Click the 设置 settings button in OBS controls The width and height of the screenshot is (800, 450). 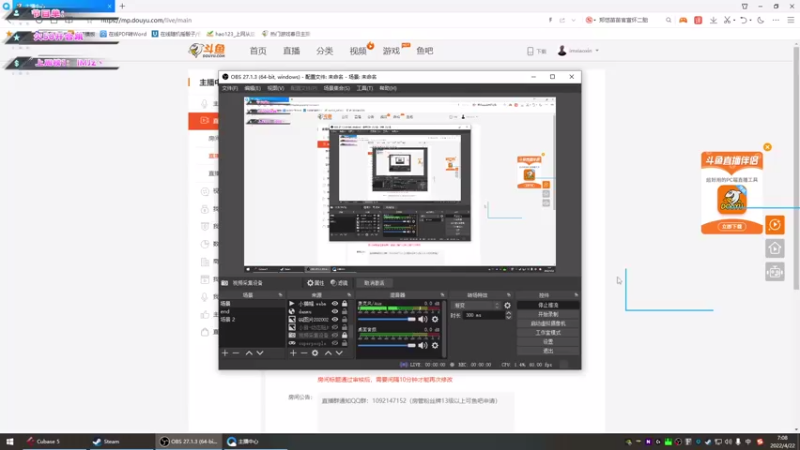pos(548,342)
